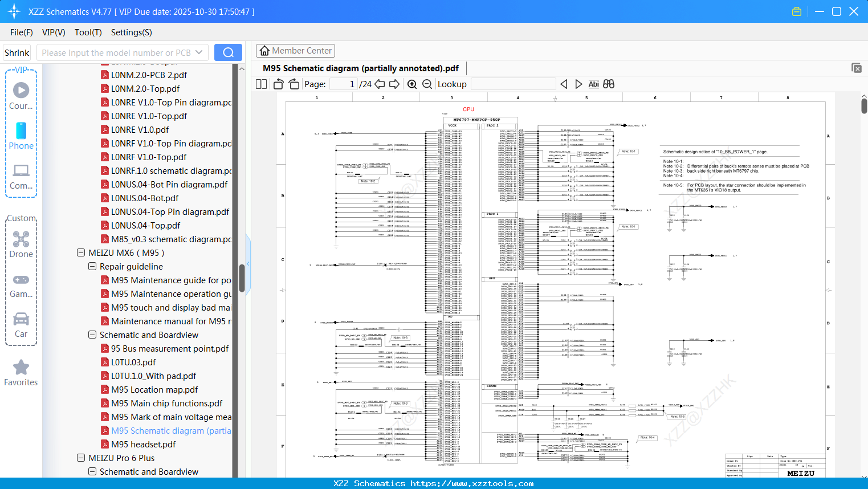This screenshot has width=868, height=489.
Task: Go to next page with forward arrow
Action: (395, 84)
